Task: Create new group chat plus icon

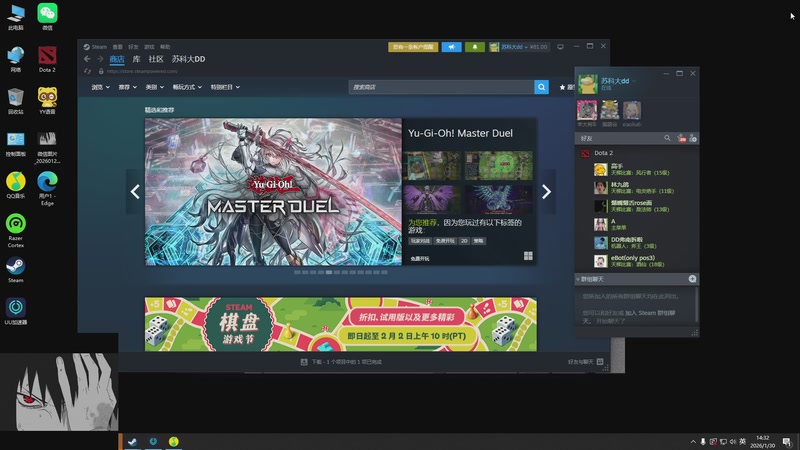Action: (x=692, y=279)
